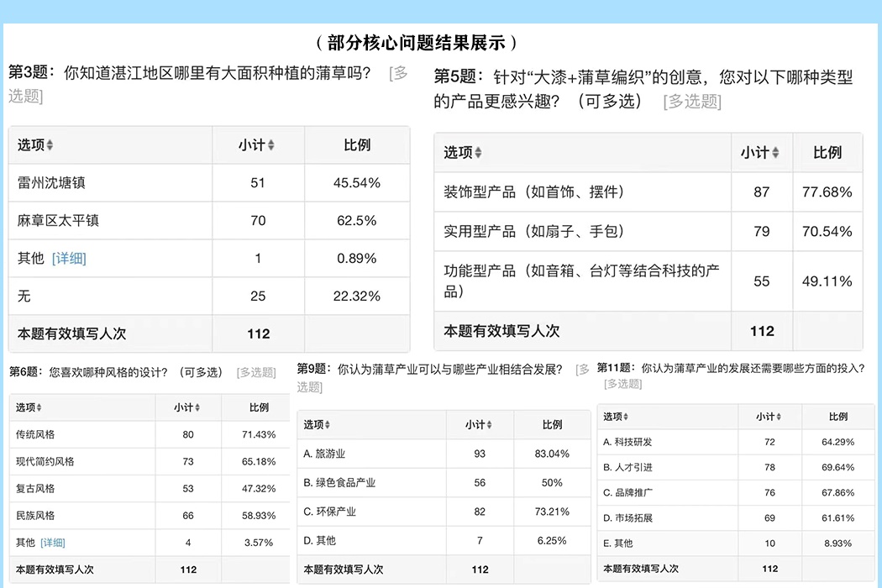Click the 50% ratio for 绿色食品产业
The height and width of the screenshot is (588, 882).
click(553, 483)
